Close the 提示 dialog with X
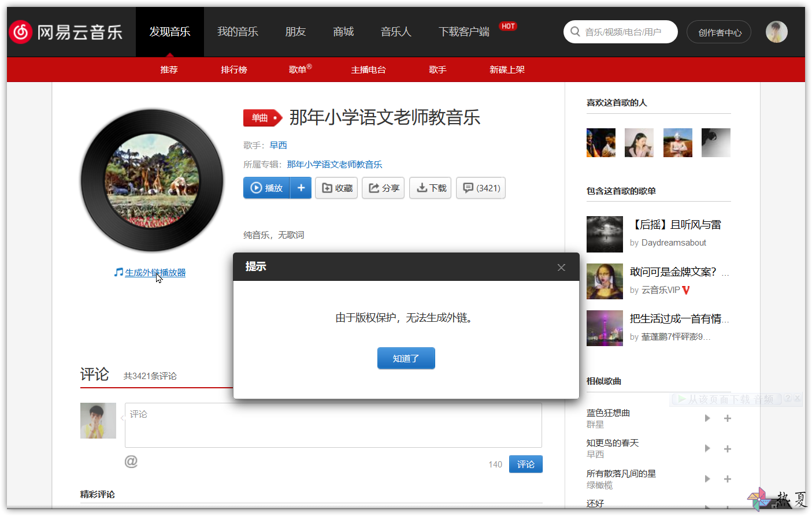 coord(561,268)
